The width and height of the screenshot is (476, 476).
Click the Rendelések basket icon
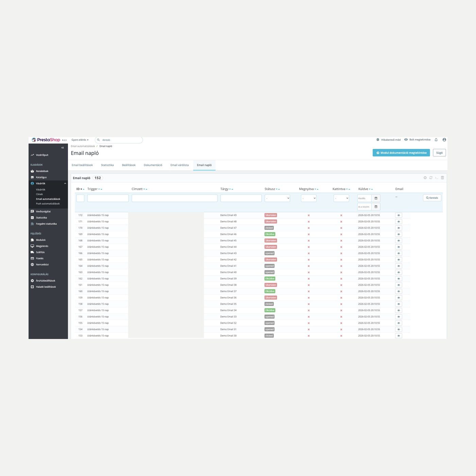pyautogui.click(x=32, y=171)
